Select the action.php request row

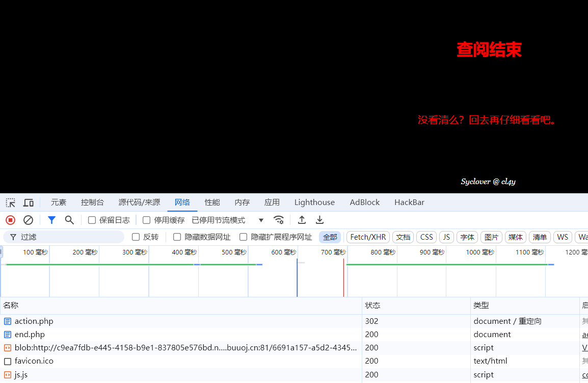tap(34, 321)
